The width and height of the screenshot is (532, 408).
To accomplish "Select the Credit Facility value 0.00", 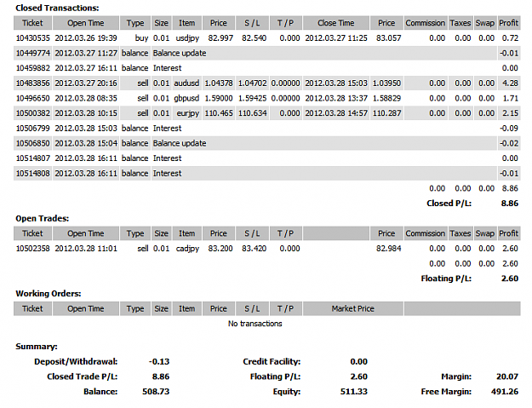I will (x=358, y=361).
